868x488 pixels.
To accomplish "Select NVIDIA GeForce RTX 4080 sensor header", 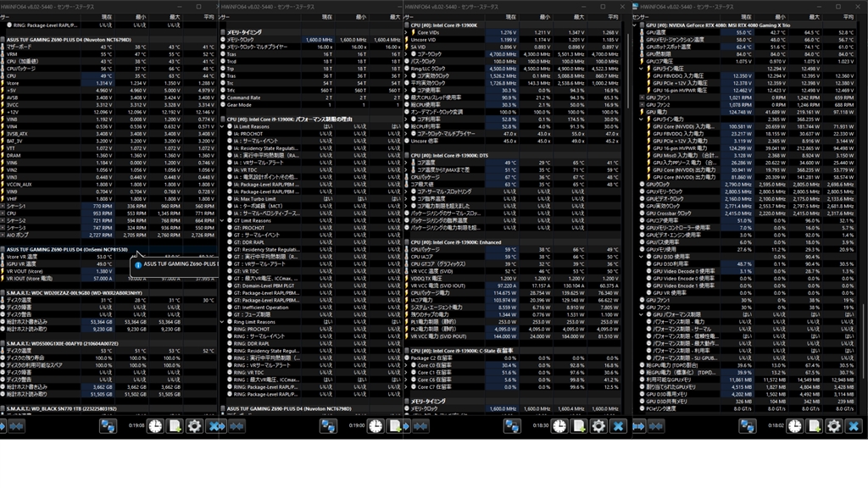I will point(748,25).
